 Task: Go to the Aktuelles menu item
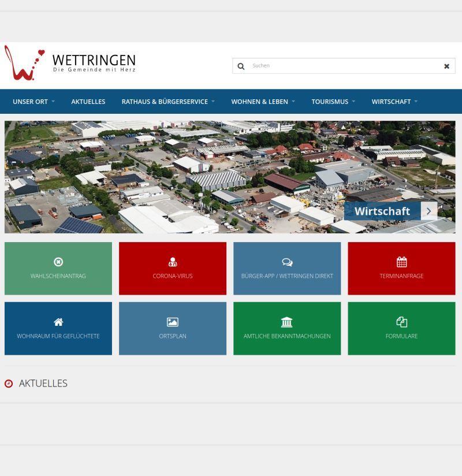[x=88, y=102]
